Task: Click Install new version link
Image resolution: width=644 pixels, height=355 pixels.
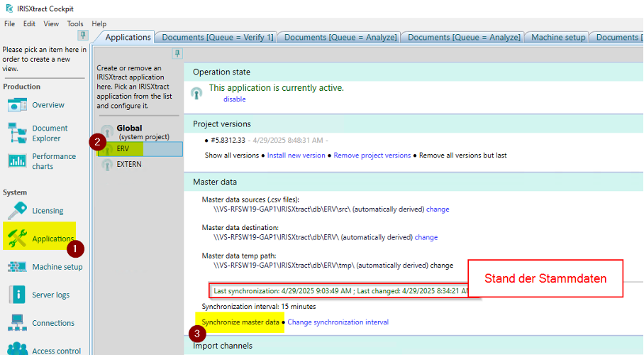Action: point(296,155)
